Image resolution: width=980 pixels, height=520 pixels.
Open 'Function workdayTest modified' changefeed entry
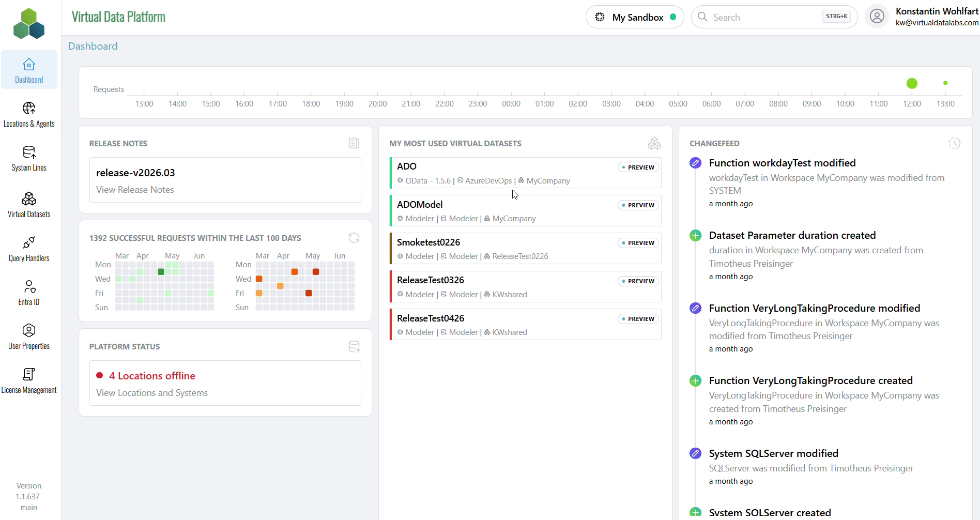[783, 163]
